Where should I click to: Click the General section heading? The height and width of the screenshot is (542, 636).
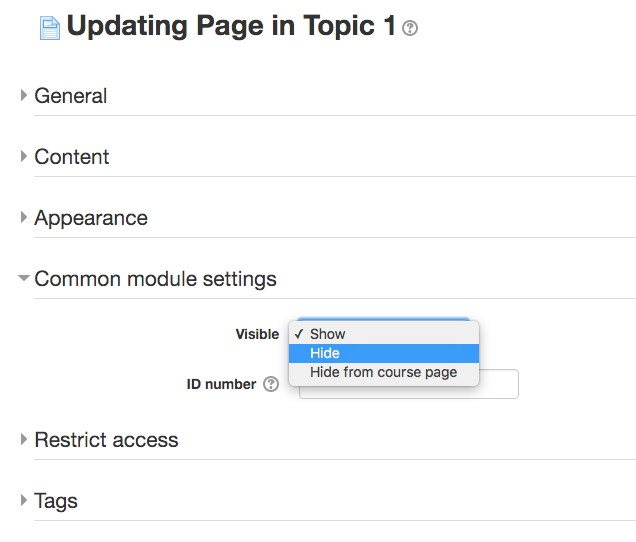[71, 96]
